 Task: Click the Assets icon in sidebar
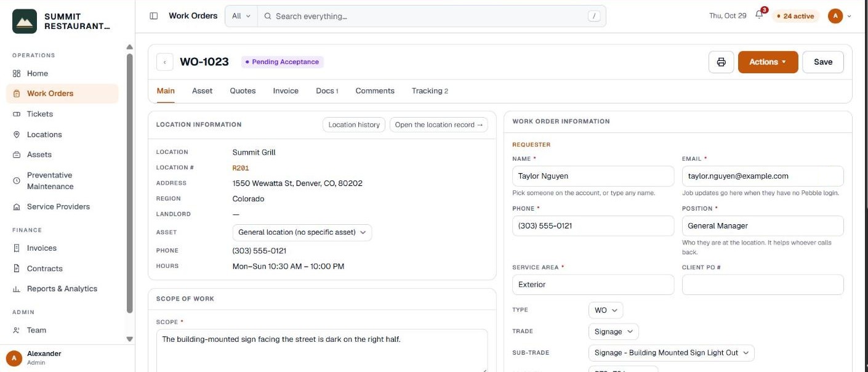tap(17, 155)
